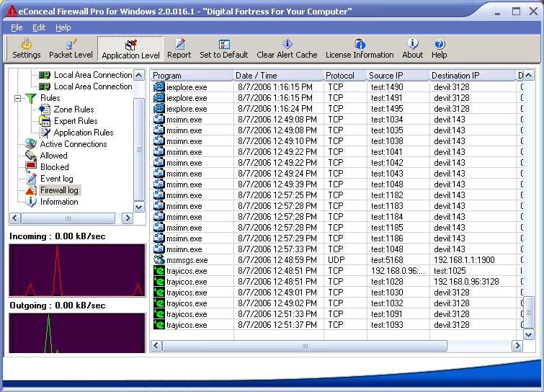Open the Event log
544x392 pixels.
(56, 178)
